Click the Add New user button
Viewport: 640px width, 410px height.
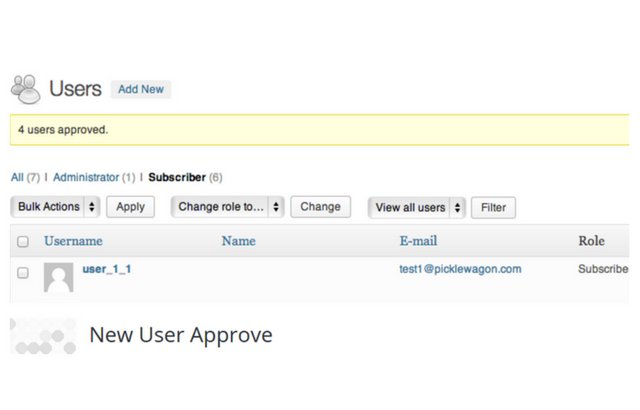tap(141, 89)
